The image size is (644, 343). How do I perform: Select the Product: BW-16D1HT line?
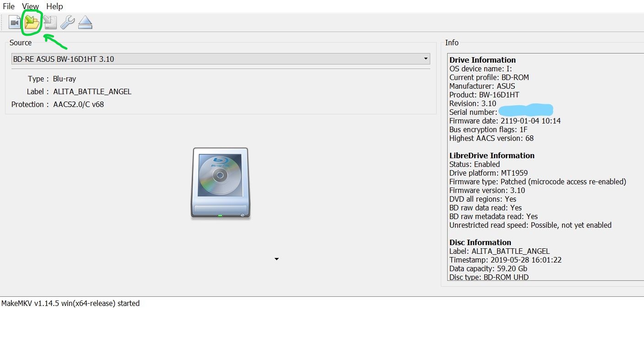click(x=484, y=95)
